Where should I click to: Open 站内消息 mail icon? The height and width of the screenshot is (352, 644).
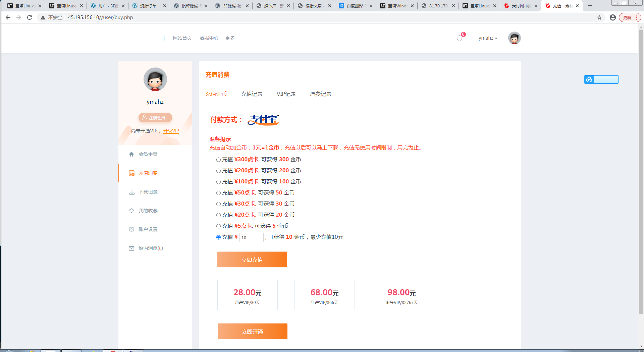click(131, 248)
